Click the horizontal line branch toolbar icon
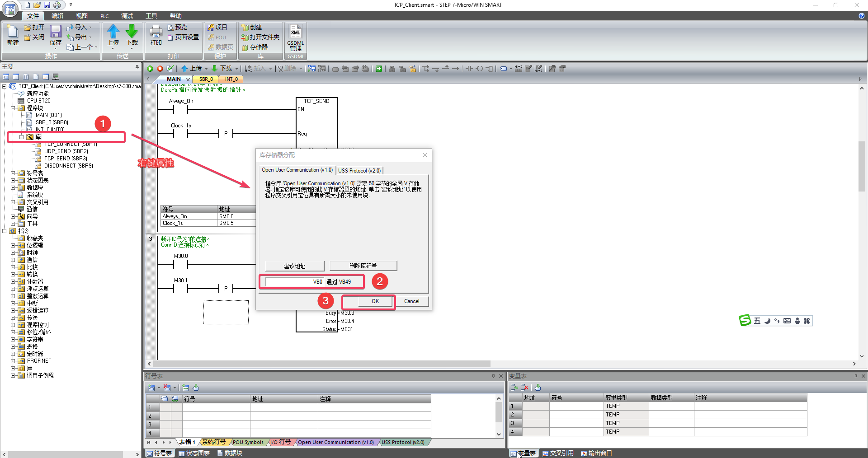The image size is (868, 458). click(455, 69)
